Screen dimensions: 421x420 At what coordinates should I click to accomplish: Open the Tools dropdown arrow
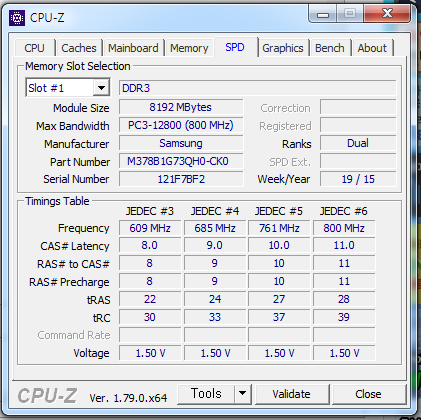[242, 394]
